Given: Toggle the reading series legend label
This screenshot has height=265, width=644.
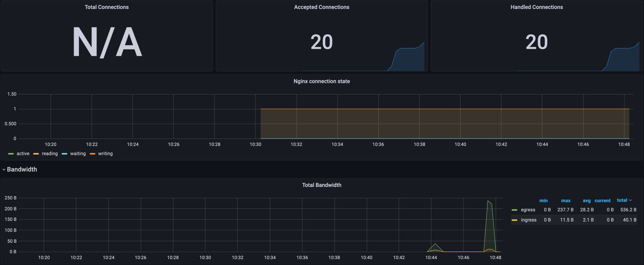Looking at the screenshot, I should [49, 154].
